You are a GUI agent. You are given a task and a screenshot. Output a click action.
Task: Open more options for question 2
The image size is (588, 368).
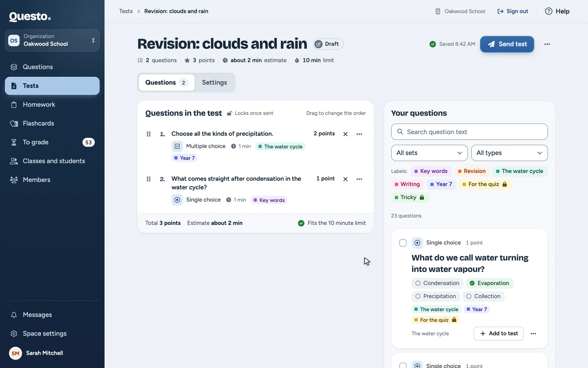pos(359,179)
